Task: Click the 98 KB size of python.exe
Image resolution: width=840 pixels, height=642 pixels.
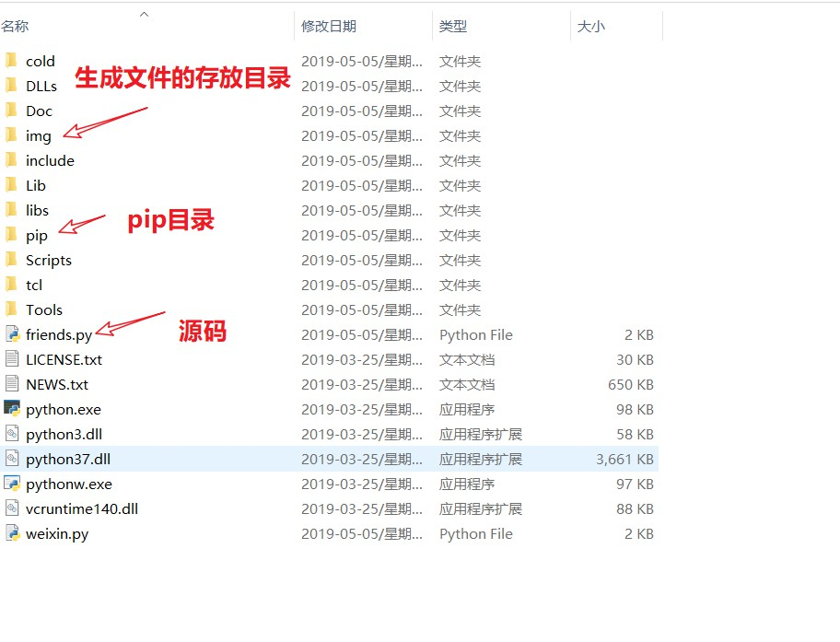Action: point(635,409)
